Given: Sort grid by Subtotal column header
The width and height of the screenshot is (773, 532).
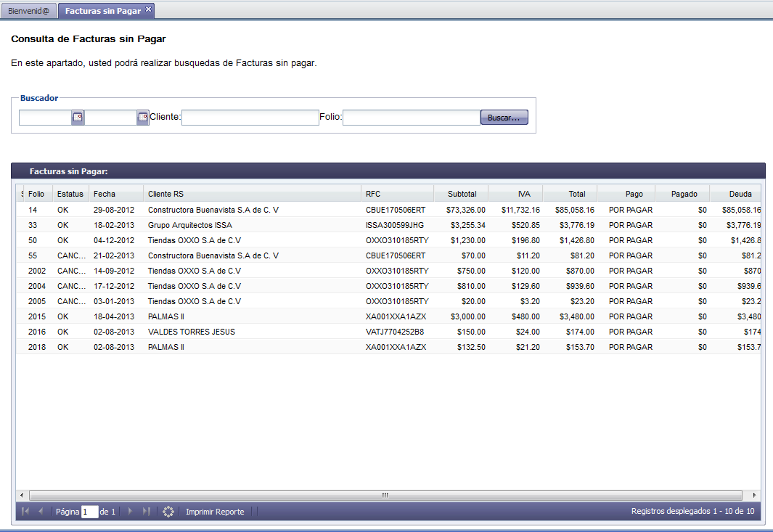Looking at the screenshot, I should [x=462, y=194].
